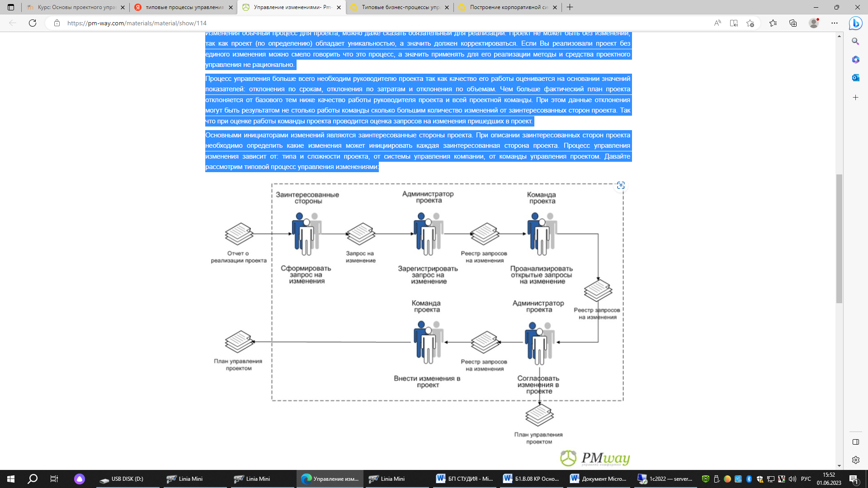Image resolution: width=868 pixels, height=488 pixels.
Task: Open the tab actions menu icon
Action: (11, 7)
